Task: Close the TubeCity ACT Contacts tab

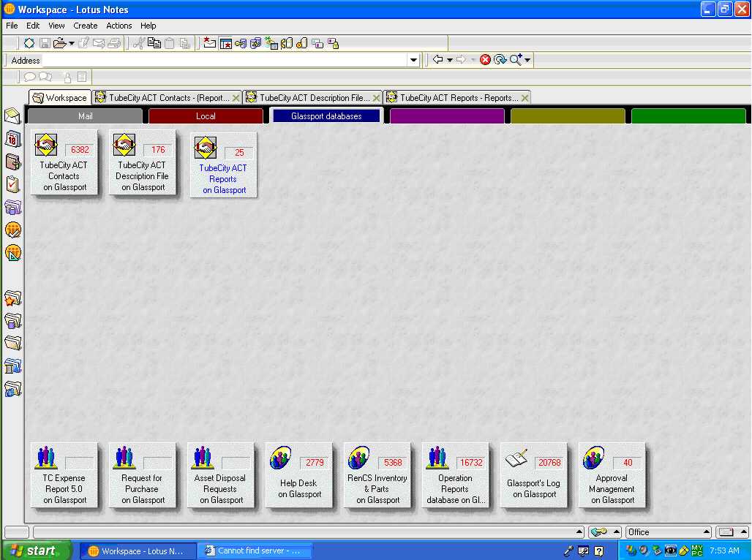Action: tap(236, 98)
